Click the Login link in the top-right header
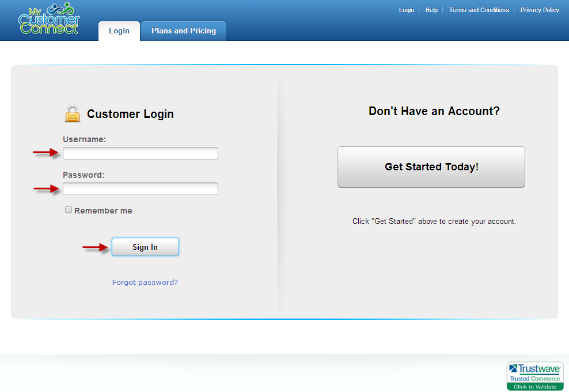569x392 pixels. click(x=407, y=10)
